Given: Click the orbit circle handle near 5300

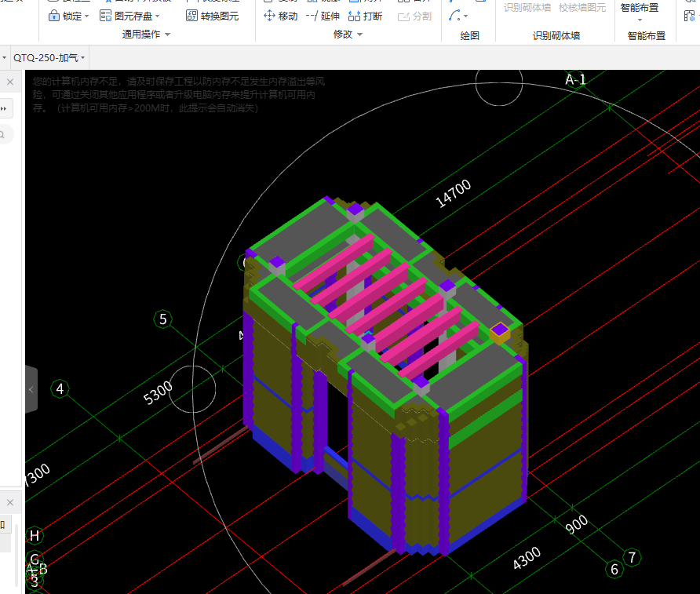Looking at the screenshot, I should click(x=192, y=389).
